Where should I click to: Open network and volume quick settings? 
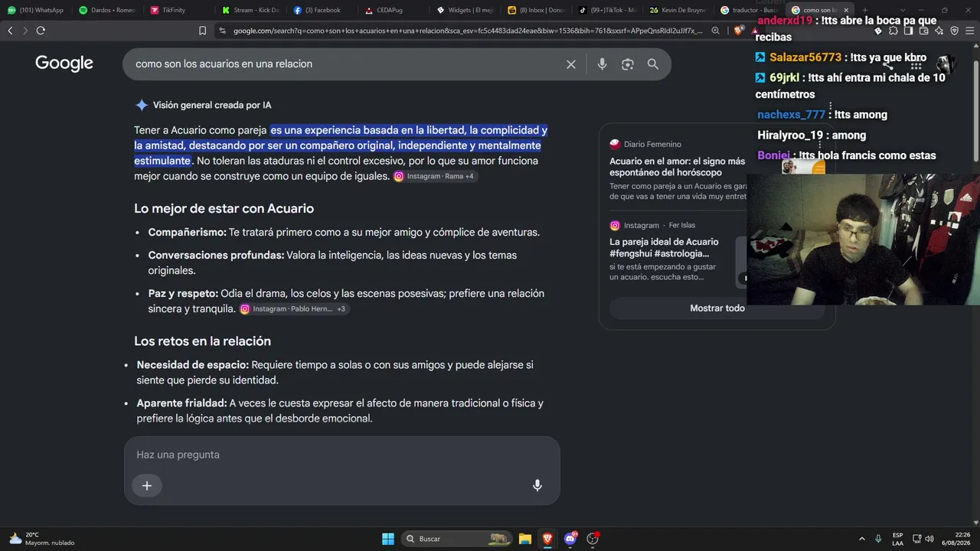click(x=923, y=539)
